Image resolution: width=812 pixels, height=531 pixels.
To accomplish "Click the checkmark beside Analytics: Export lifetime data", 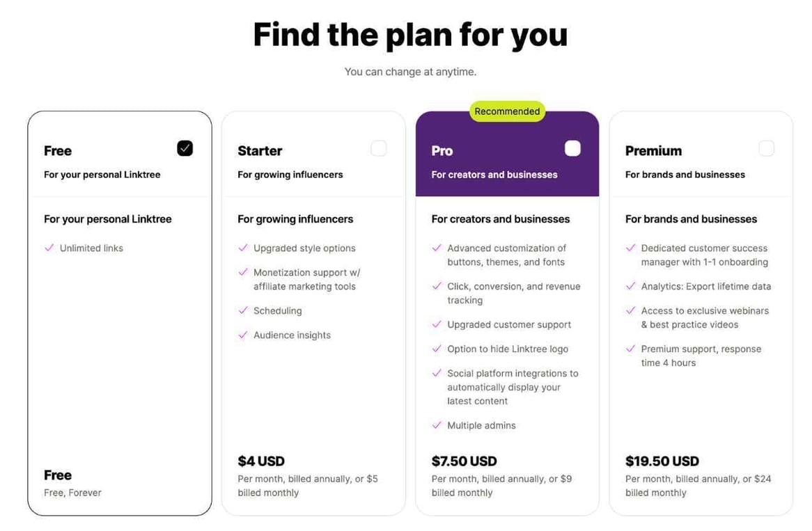I will (631, 286).
